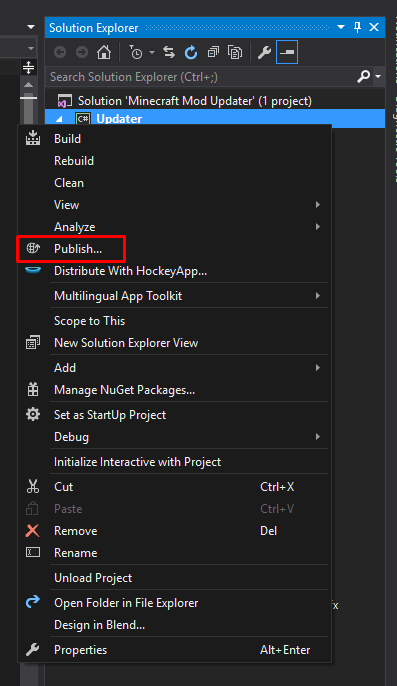This screenshot has height=686, width=397.
Task: Open search options dropdown arrow
Action: [x=378, y=77]
